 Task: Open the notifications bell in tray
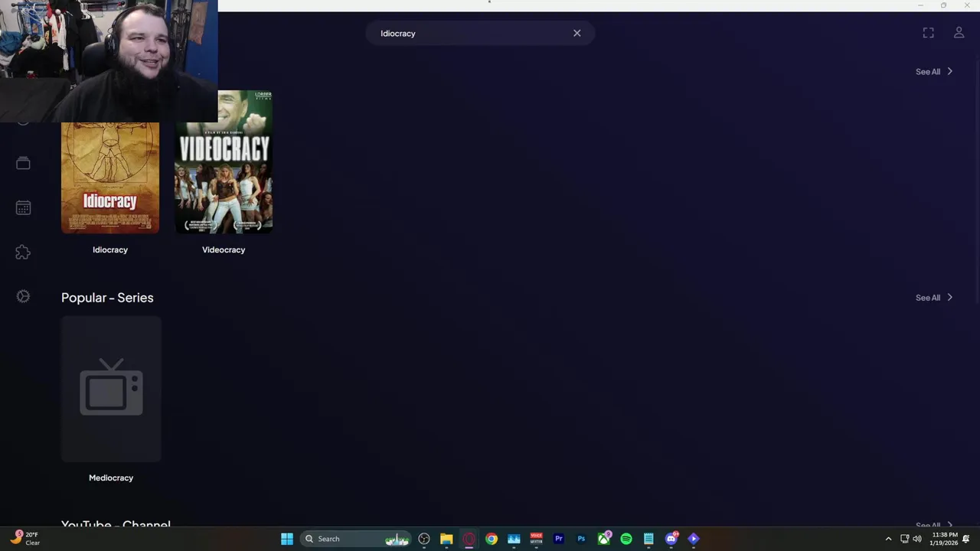(x=966, y=539)
